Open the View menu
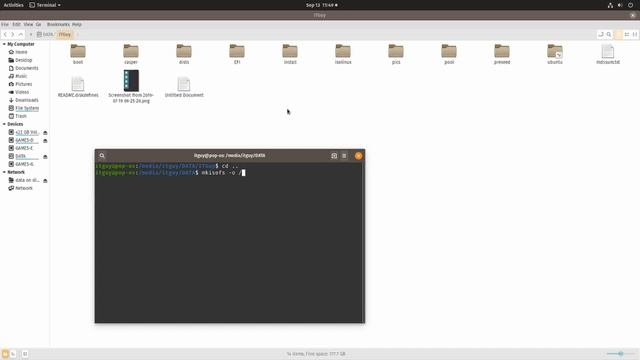640x360 pixels. pyautogui.click(x=28, y=24)
